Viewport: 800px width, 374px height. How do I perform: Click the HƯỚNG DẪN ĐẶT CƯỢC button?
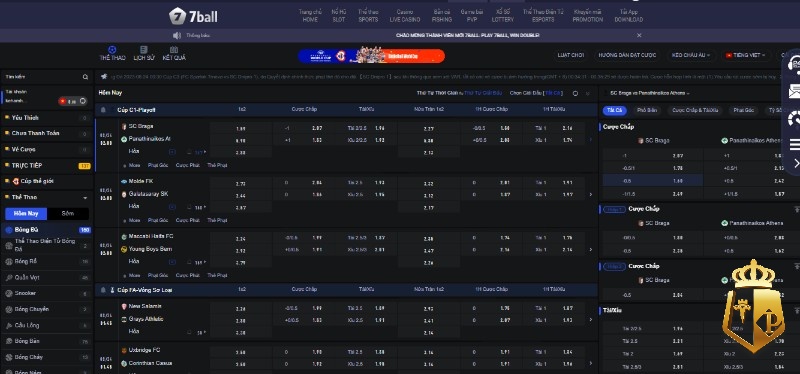pyautogui.click(x=627, y=55)
